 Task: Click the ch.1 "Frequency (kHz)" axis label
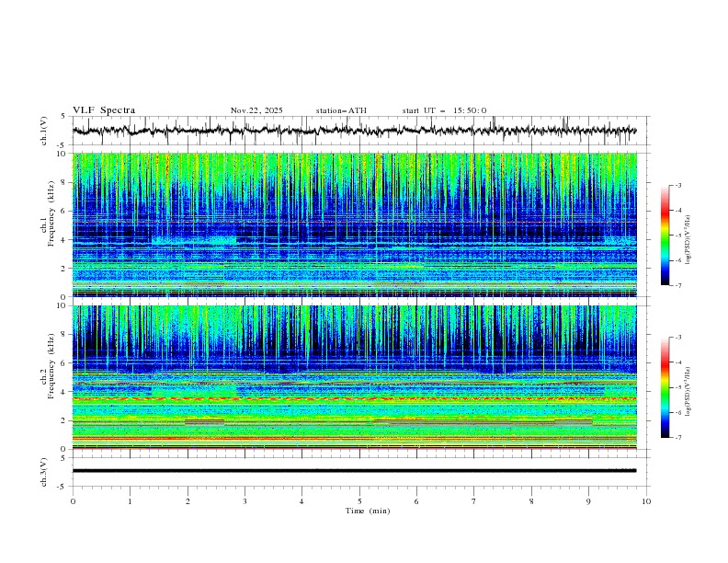(51, 213)
